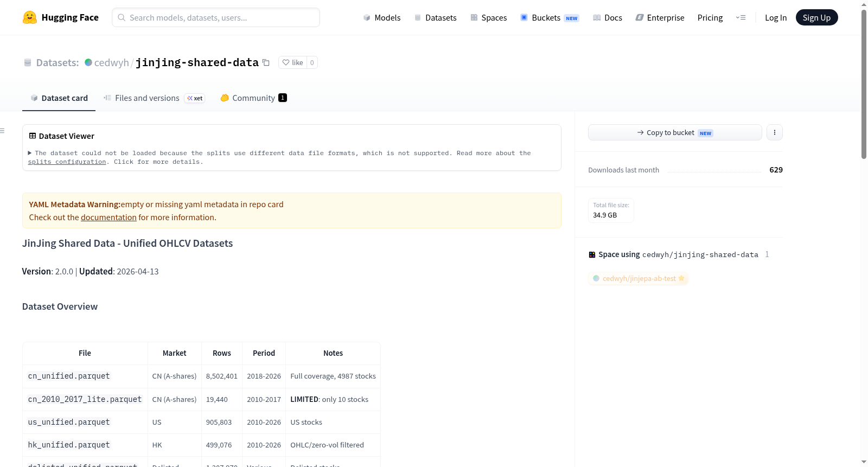868x467 pixels.
Task: Select the Dataset card tab
Action: point(59,98)
